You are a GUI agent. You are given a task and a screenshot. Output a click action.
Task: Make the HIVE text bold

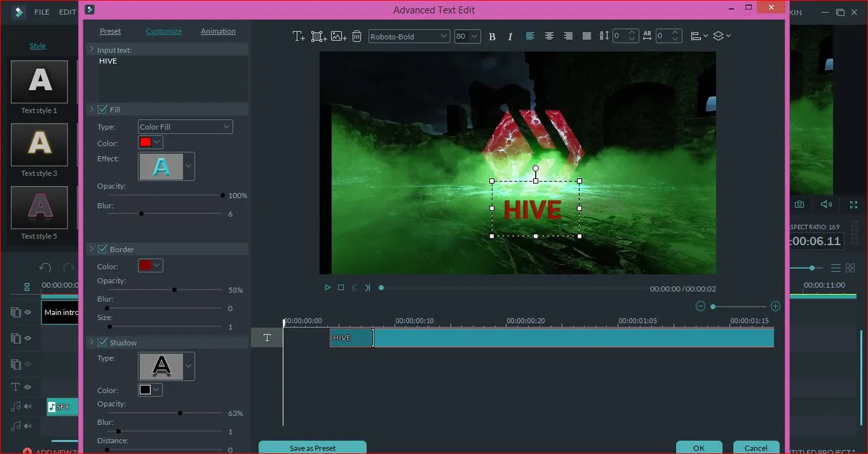492,37
